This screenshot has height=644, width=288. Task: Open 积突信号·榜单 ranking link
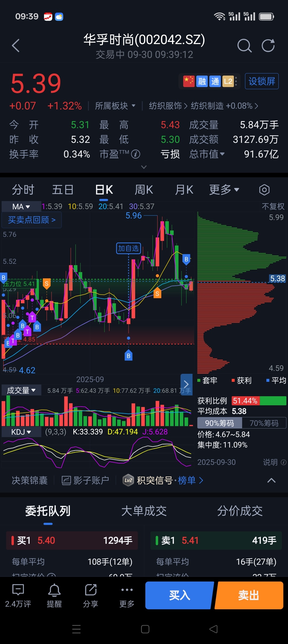[170, 480]
